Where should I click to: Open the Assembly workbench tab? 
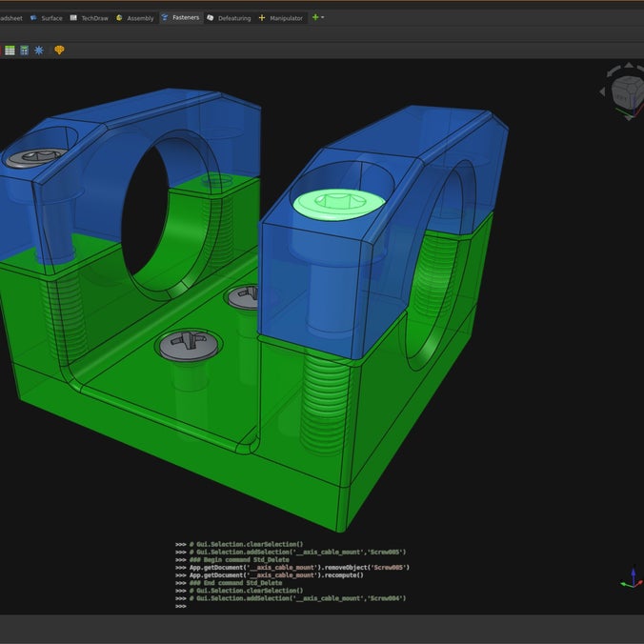(x=135, y=18)
